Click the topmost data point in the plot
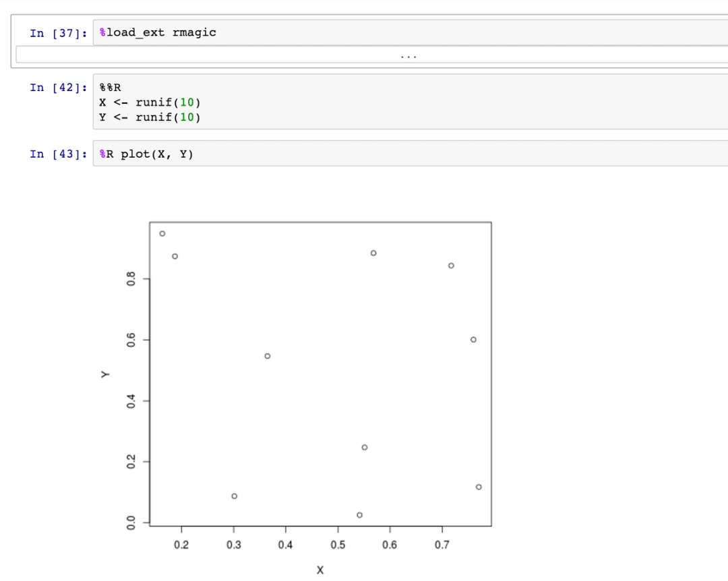This screenshot has width=728, height=581. point(162,233)
